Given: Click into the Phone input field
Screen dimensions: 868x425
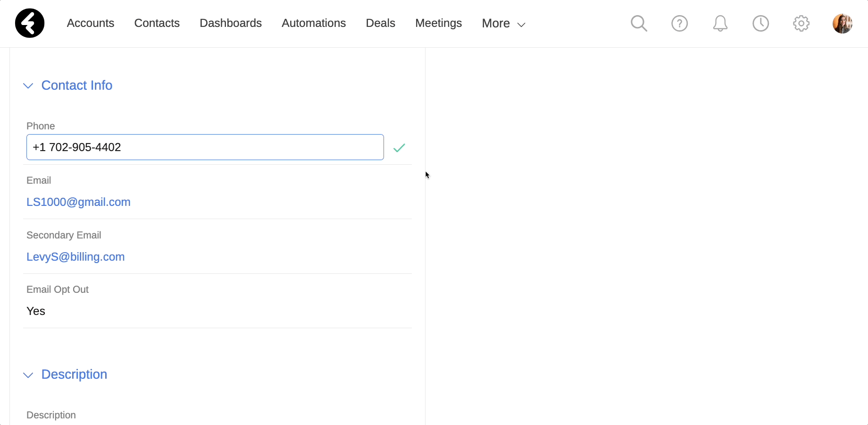Looking at the screenshot, I should 205,147.
